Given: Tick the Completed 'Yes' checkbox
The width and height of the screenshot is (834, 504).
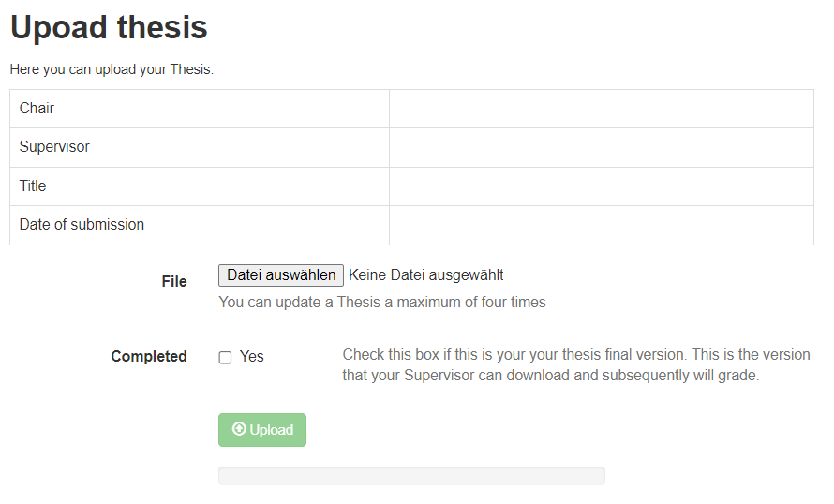Looking at the screenshot, I should (225, 358).
